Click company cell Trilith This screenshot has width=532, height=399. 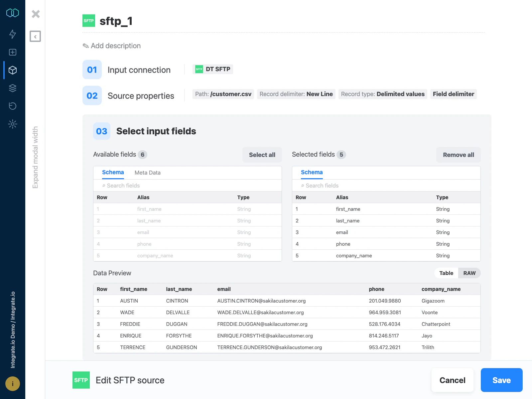pos(428,347)
